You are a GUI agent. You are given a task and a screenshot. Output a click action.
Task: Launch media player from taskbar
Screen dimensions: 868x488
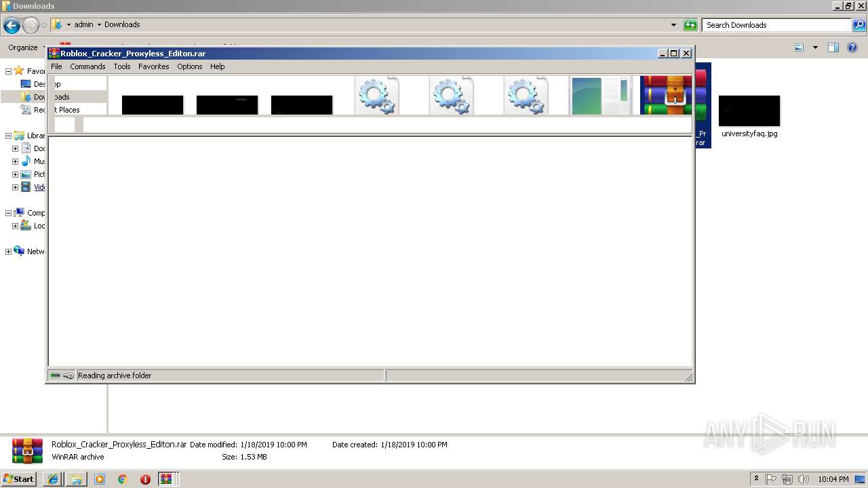pos(100,479)
